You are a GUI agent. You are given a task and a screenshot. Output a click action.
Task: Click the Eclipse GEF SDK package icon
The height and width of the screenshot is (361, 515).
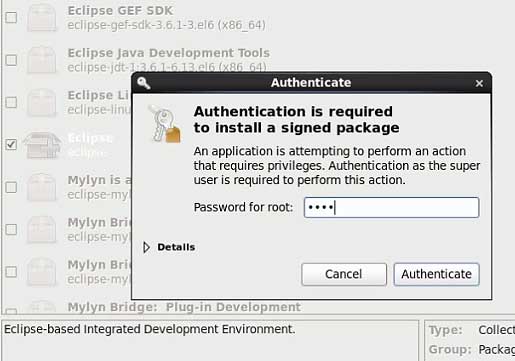click(x=42, y=17)
